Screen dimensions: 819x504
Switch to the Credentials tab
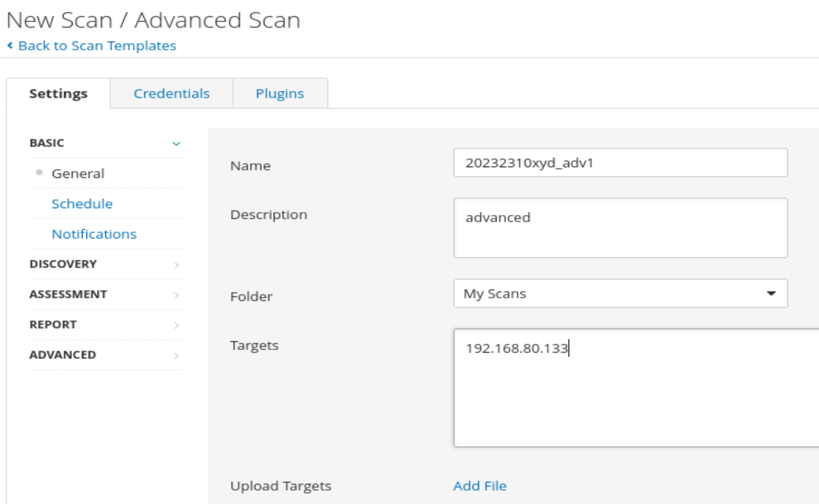[x=172, y=93]
